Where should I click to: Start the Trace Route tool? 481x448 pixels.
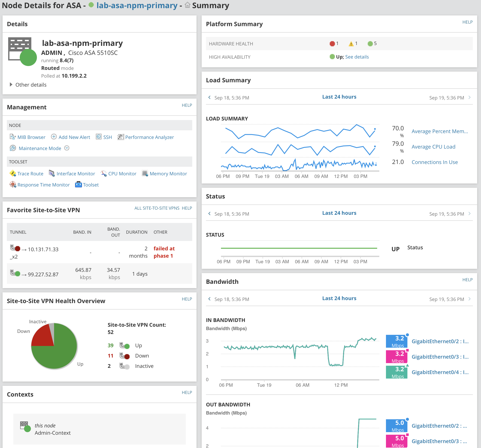pyautogui.click(x=30, y=174)
